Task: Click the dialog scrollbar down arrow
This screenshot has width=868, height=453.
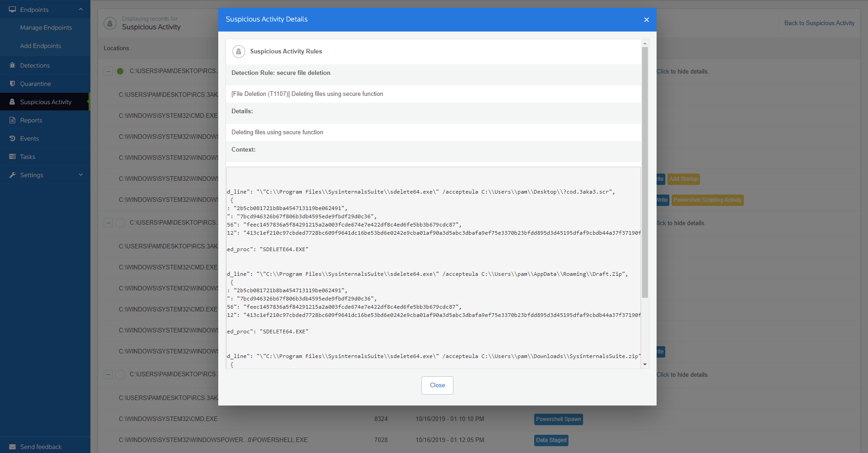Action: coord(645,364)
